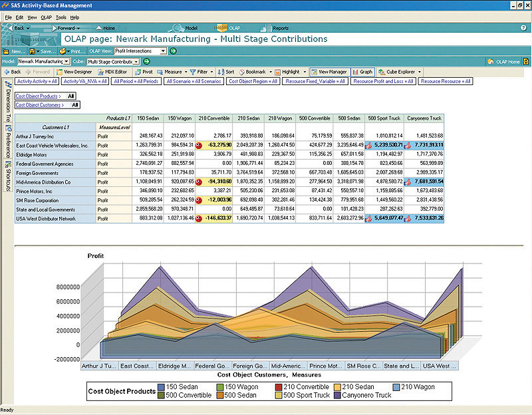Click the All Period = All Periods slicer
The height and width of the screenshot is (415, 532).
(x=136, y=81)
